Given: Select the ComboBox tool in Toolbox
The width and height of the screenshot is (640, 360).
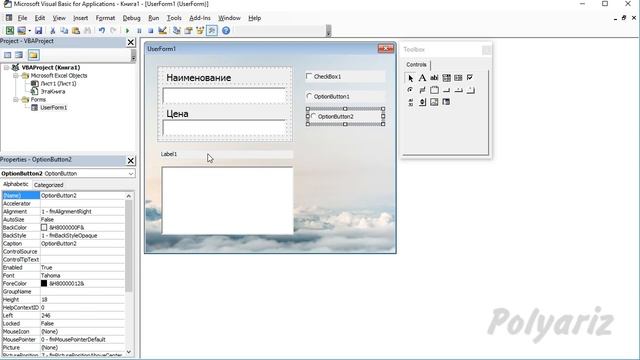Looking at the screenshot, I should [446, 78].
